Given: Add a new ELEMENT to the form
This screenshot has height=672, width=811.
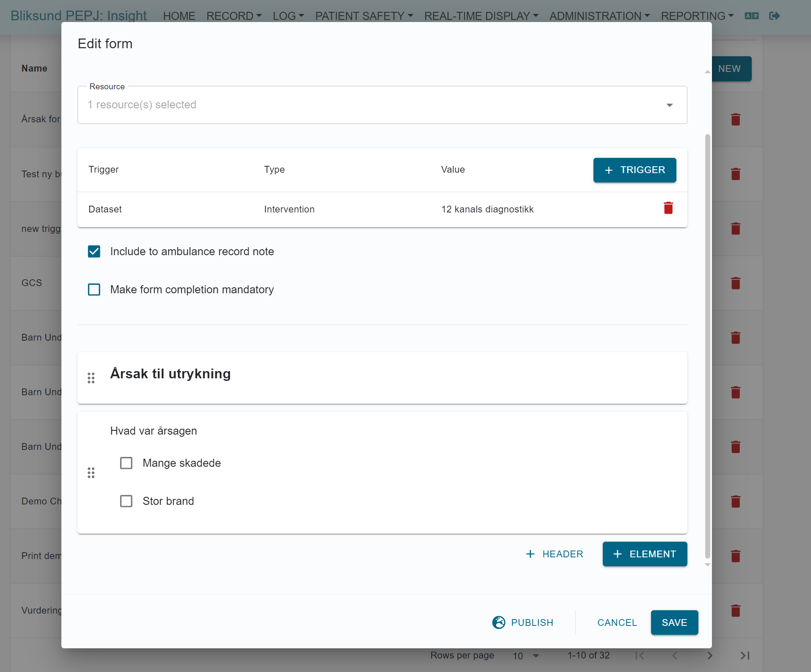Looking at the screenshot, I should click(x=645, y=554).
